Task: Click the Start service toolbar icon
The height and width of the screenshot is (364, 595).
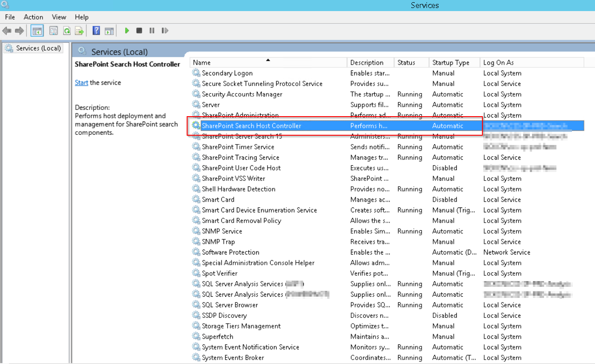Action: (x=127, y=30)
